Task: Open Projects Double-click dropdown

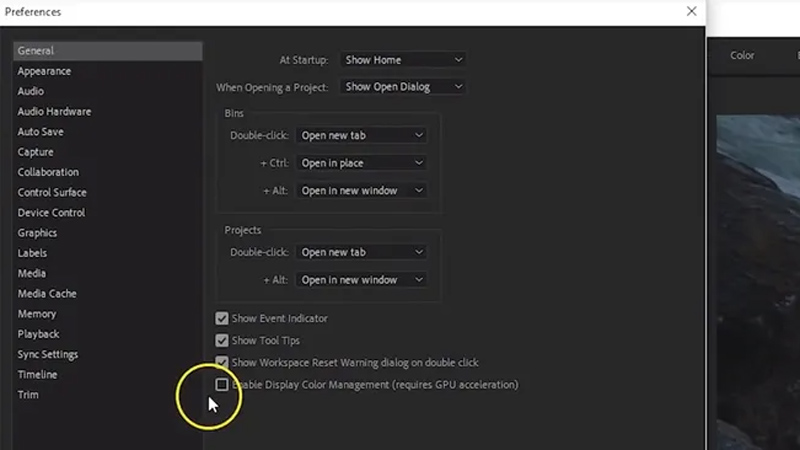Action: click(x=362, y=253)
